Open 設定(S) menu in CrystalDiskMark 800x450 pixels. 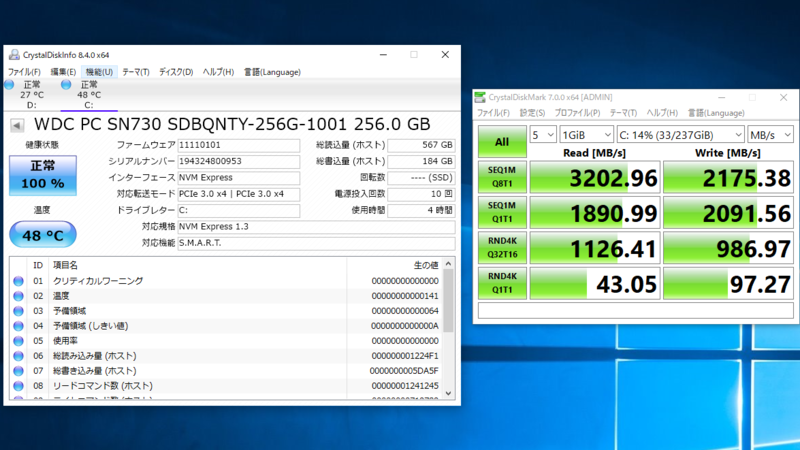coord(532,113)
